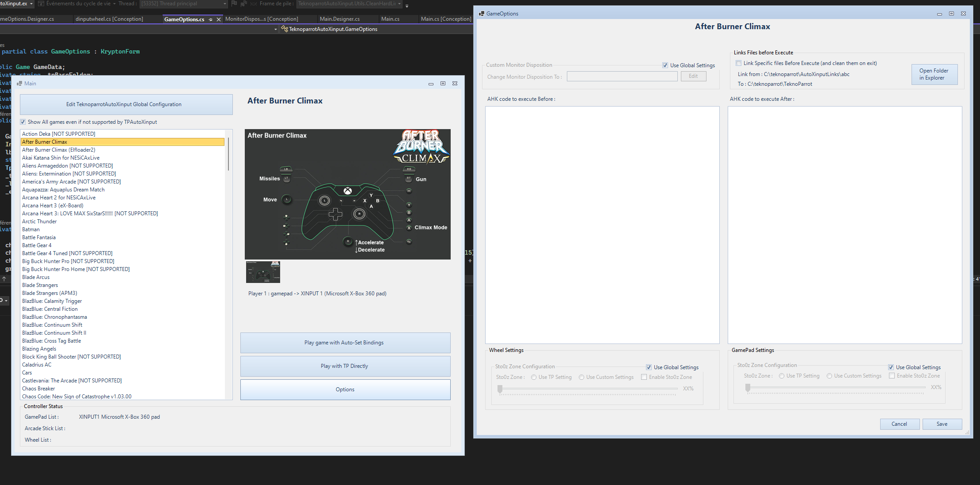Click Play with TP Directly button
The width and height of the screenshot is (980, 485).
pyautogui.click(x=346, y=366)
